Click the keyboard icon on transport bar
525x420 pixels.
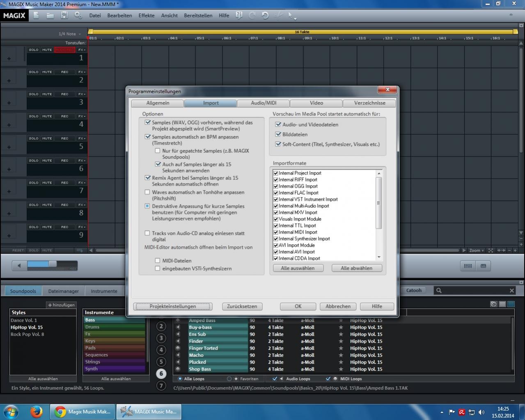click(x=483, y=266)
